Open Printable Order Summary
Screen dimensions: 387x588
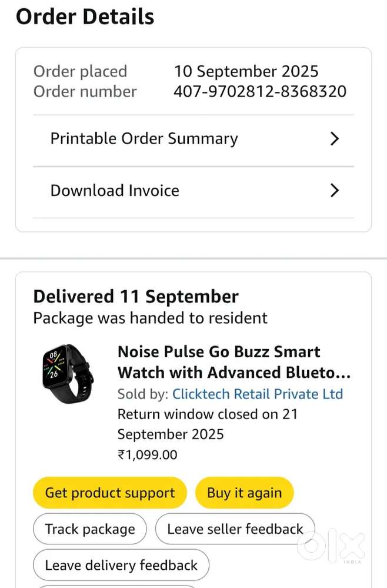coord(144,139)
